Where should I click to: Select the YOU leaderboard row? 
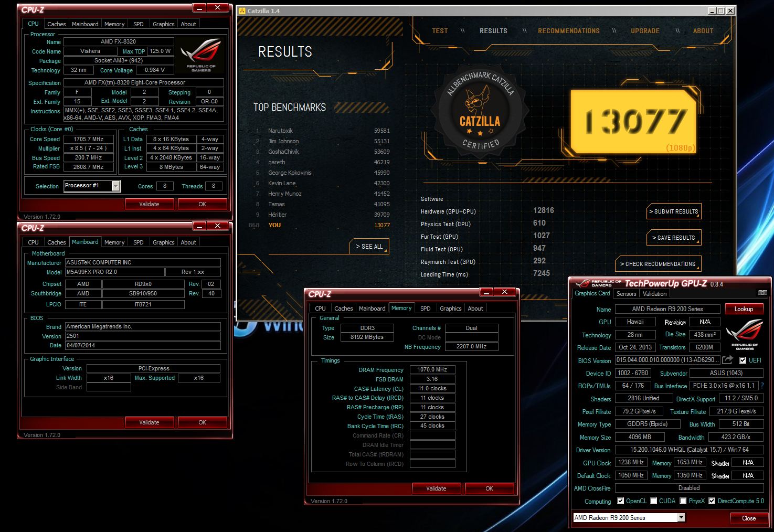[x=320, y=225]
